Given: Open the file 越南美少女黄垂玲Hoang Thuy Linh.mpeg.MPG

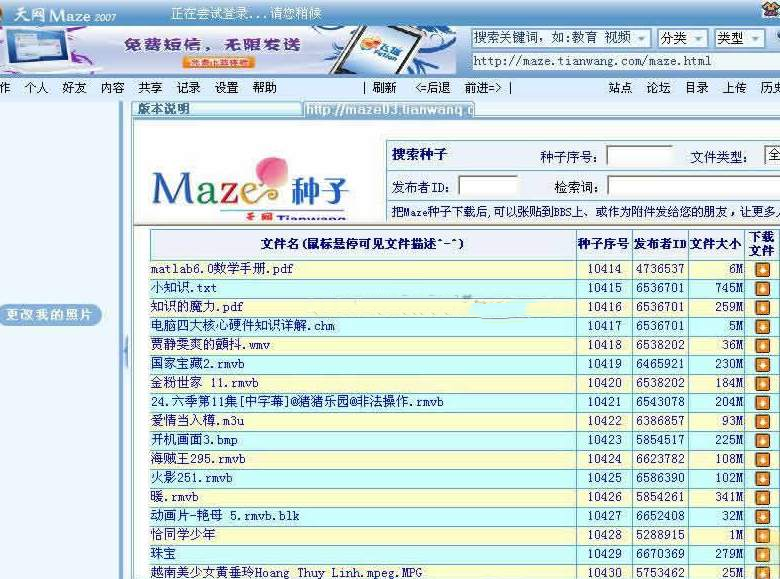Looking at the screenshot, I should pyautogui.click(x=287, y=573).
